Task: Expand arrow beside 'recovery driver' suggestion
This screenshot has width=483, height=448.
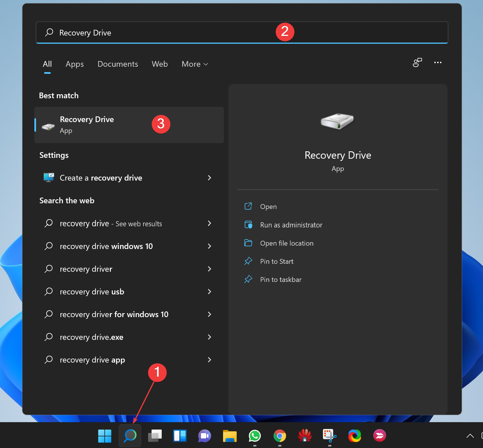Action: click(x=209, y=269)
